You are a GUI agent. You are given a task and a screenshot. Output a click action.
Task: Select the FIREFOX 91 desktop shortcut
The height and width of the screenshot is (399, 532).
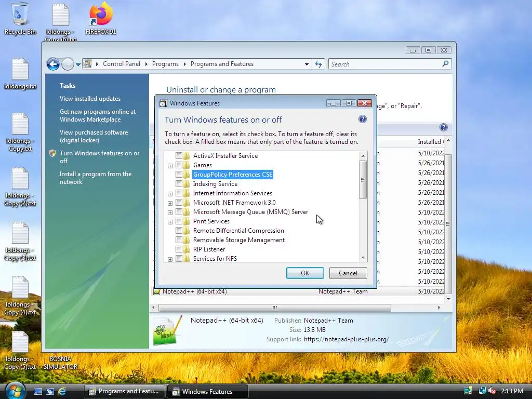click(101, 19)
